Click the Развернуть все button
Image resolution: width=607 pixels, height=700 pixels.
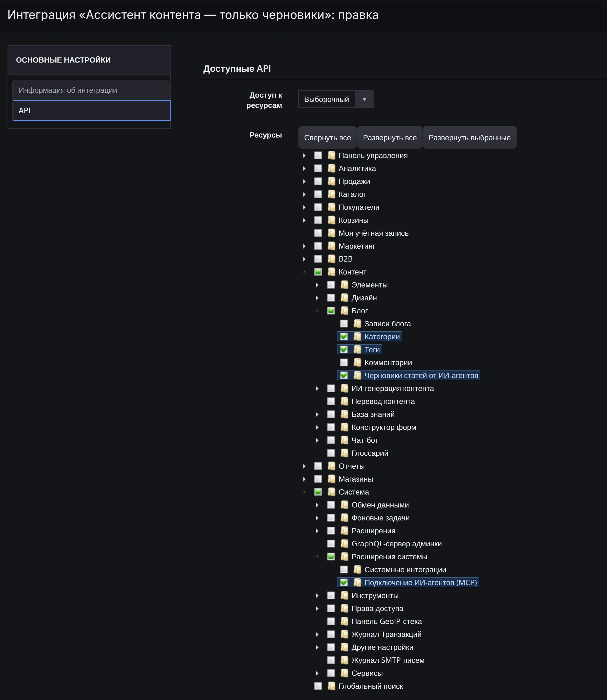click(389, 138)
